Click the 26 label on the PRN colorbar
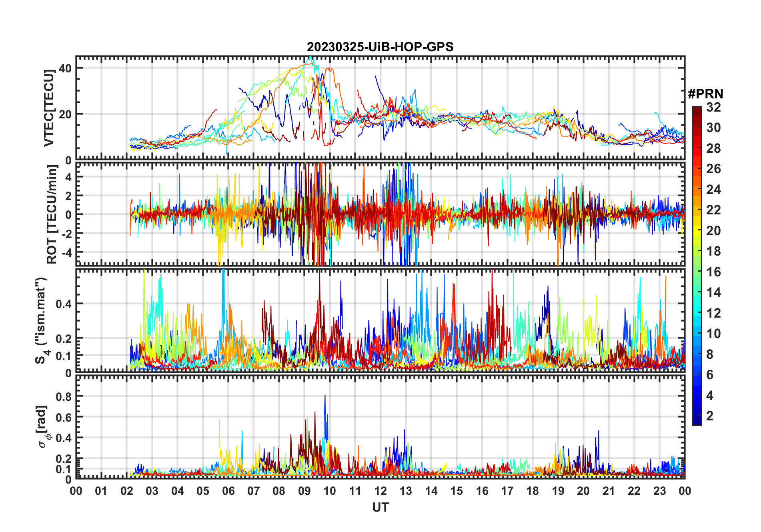Image resolution: width=761 pixels, height=532 pixels. tap(713, 169)
